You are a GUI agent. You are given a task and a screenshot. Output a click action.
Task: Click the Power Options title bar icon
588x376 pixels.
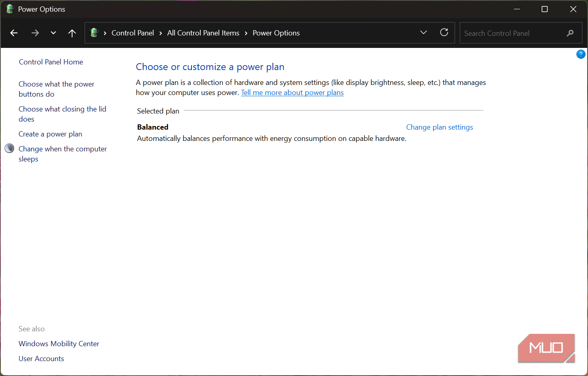[x=10, y=9]
